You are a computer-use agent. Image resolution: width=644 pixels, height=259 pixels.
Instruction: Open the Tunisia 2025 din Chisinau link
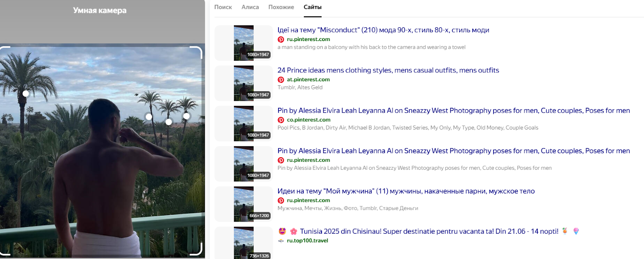(429, 231)
